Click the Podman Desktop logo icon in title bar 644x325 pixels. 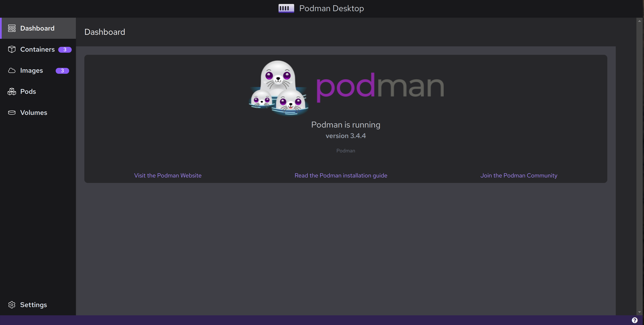point(286,8)
